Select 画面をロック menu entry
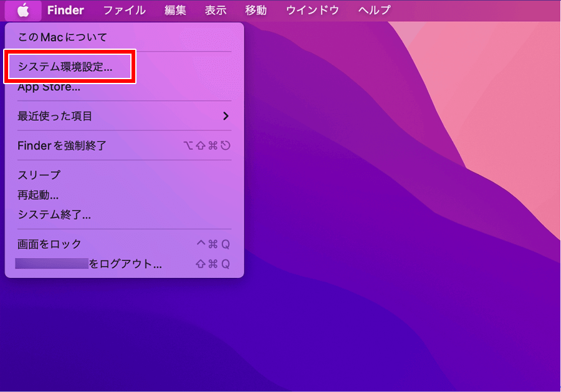This screenshot has height=392, width=561. [x=125, y=244]
